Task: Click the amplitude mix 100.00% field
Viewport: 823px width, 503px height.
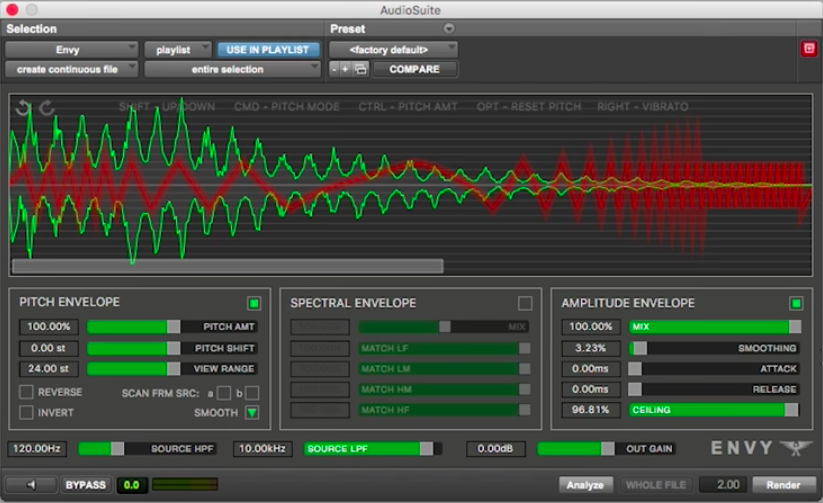Action: point(591,327)
